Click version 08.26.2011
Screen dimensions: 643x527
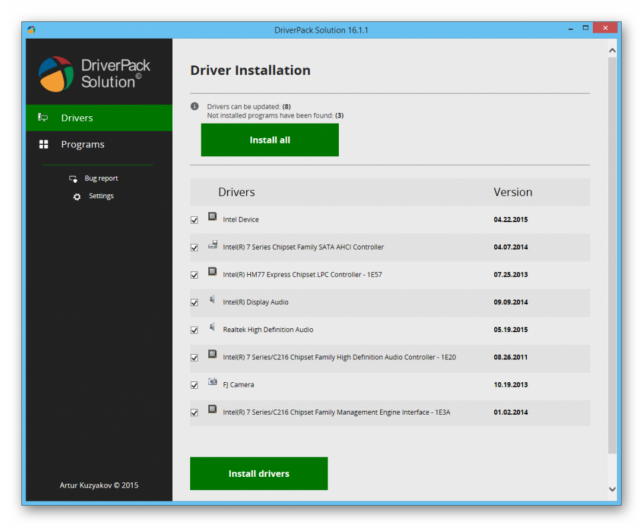(x=511, y=357)
